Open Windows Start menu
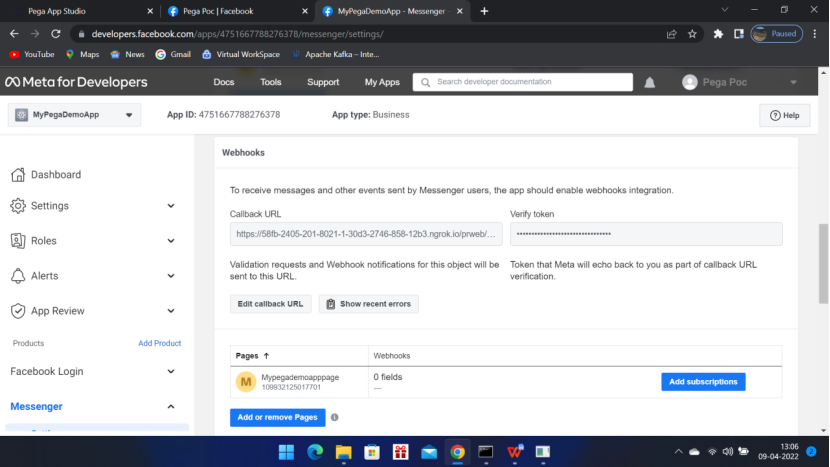This screenshot has height=467, width=830. pos(286,452)
